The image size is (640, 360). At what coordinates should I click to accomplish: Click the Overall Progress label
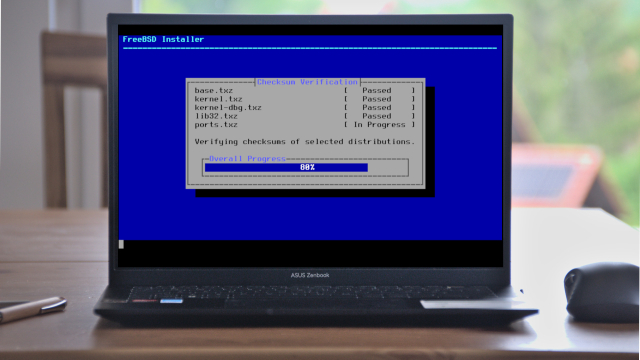point(247,159)
